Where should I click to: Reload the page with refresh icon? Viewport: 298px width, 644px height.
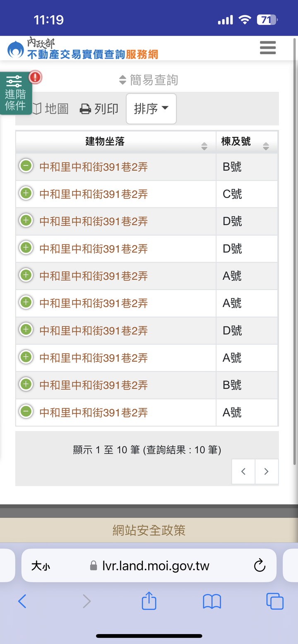pyautogui.click(x=260, y=565)
